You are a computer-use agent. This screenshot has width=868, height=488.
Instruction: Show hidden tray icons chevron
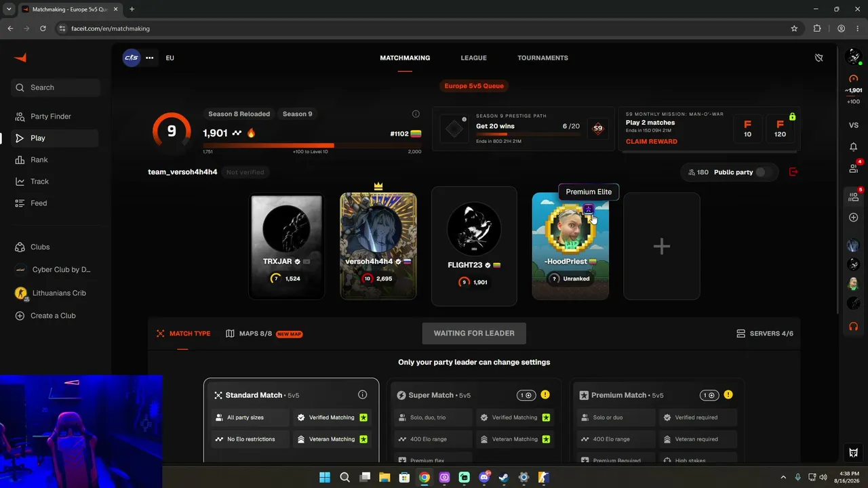tap(783, 477)
